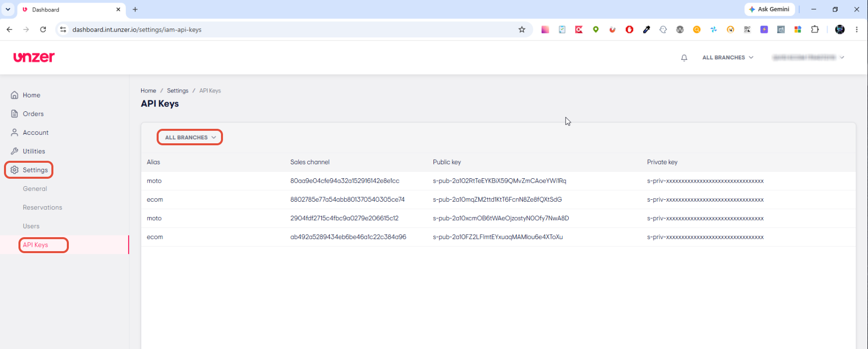The height and width of the screenshot is (349, 868).
Task: Click the Home breadcrumb link
Action: coord(148,90)
